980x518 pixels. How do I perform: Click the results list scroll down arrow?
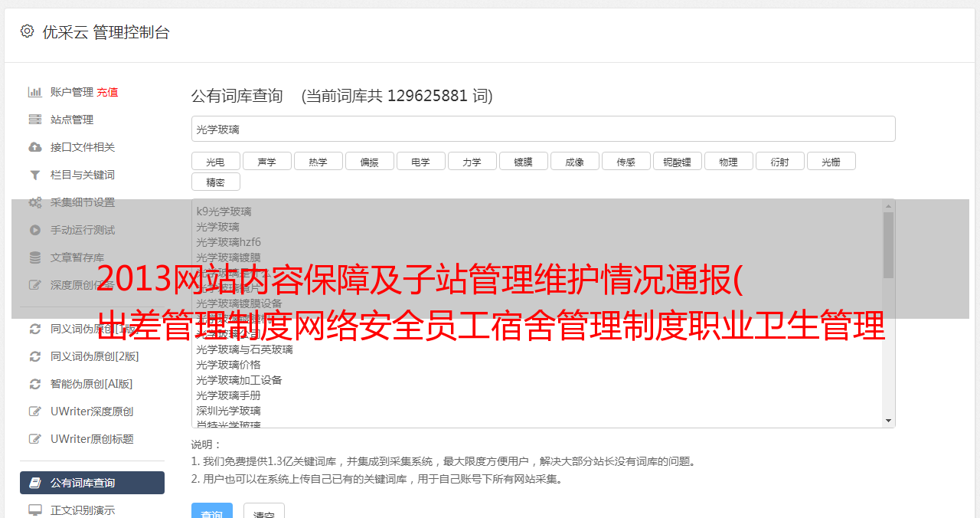pyautogui.click(x=888, y=421)
